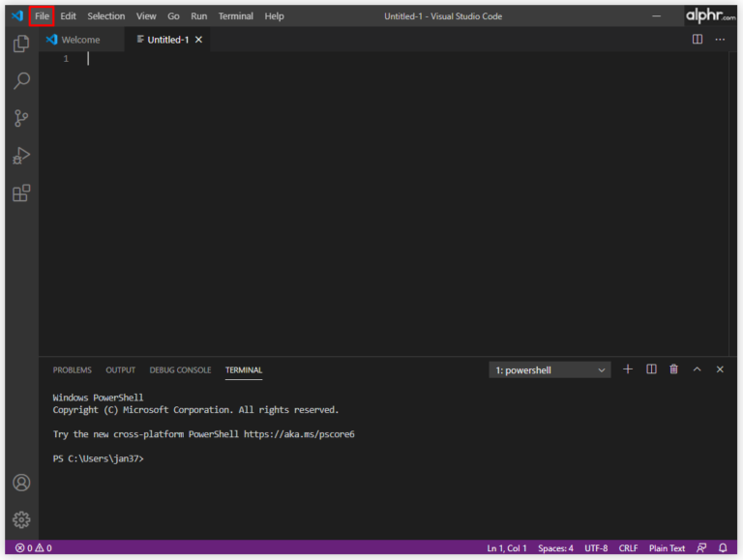Add a new terminal with plus icon
This screenshot has width=743, height=560.
coord(627,369)
